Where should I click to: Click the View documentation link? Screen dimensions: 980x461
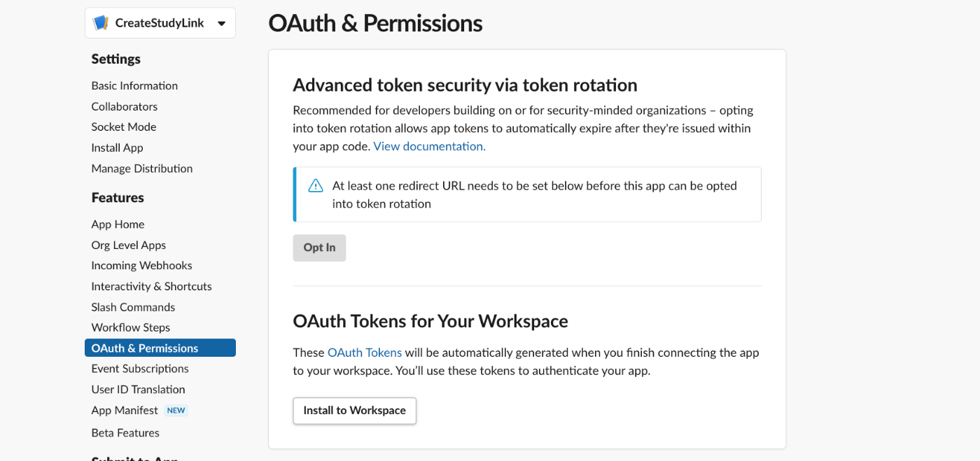pos(429,146)
